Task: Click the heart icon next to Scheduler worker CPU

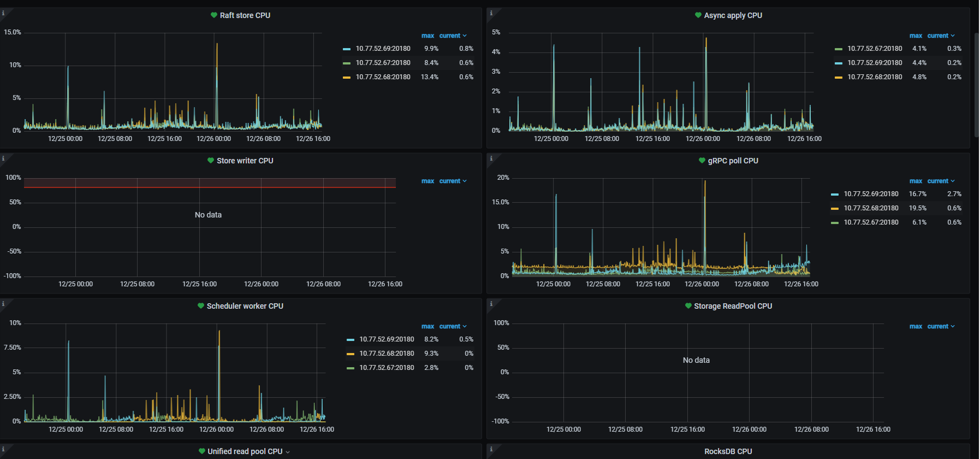Action: [201, 306]
